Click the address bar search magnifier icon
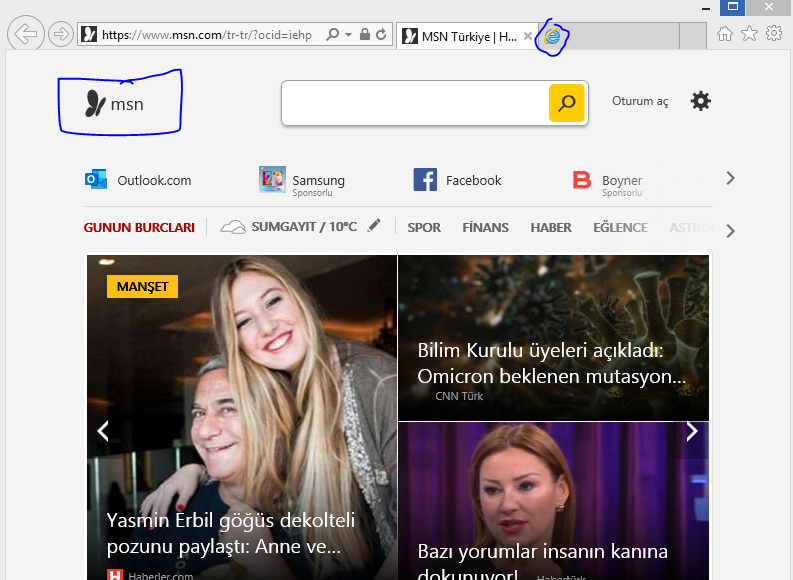Screen dimensions: 793x580 pos(332,34)
